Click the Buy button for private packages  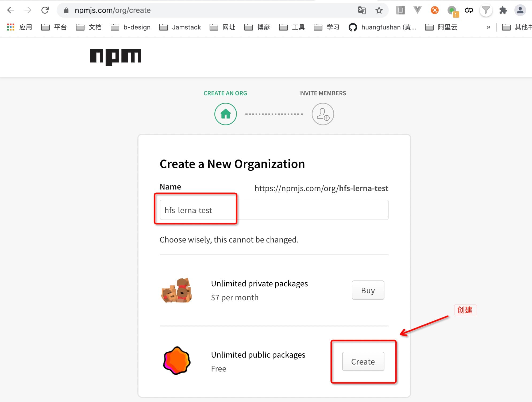point(368,290)
